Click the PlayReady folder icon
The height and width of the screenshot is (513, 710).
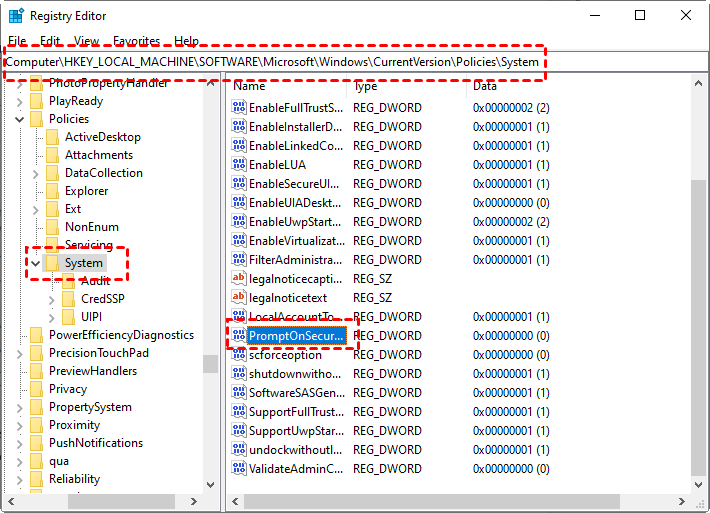pos(36,101)
